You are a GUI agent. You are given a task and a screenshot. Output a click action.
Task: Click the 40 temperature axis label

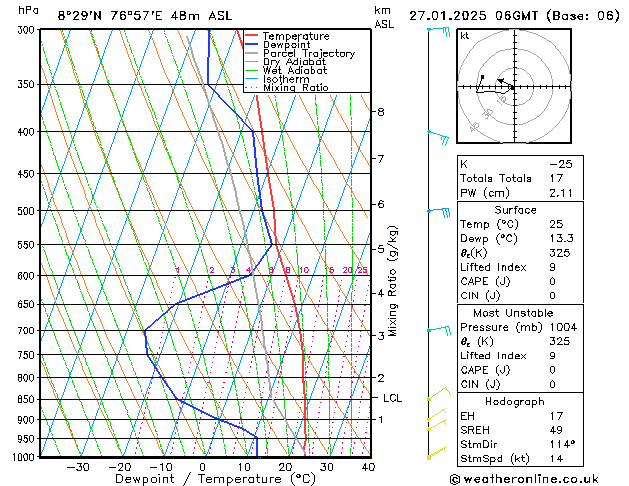[x=368, y=467]
